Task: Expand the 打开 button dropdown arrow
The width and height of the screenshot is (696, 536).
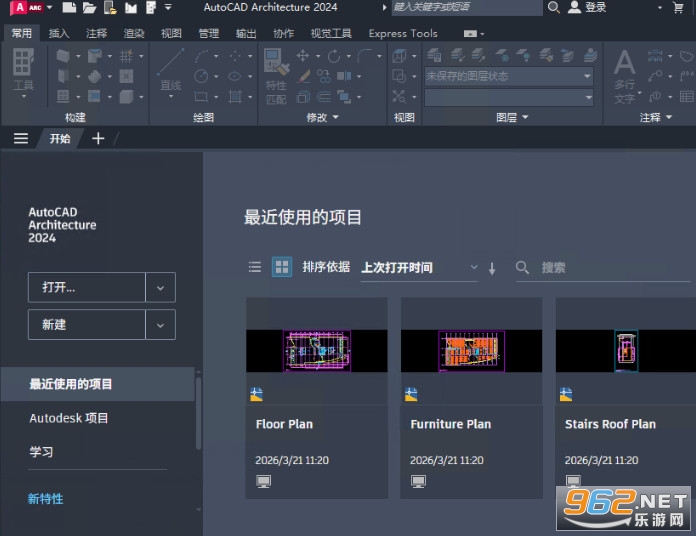Action: point(160,288)
